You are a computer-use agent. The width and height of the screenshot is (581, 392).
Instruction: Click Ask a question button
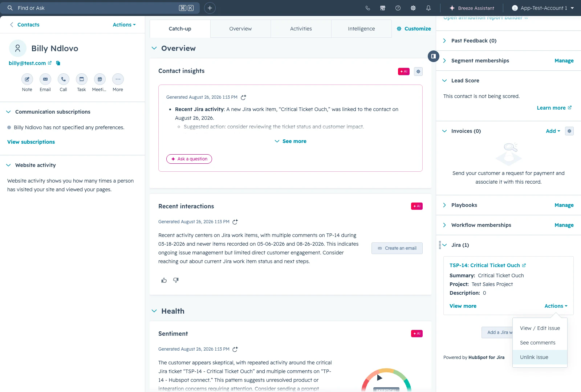click(x=189, y=159)
